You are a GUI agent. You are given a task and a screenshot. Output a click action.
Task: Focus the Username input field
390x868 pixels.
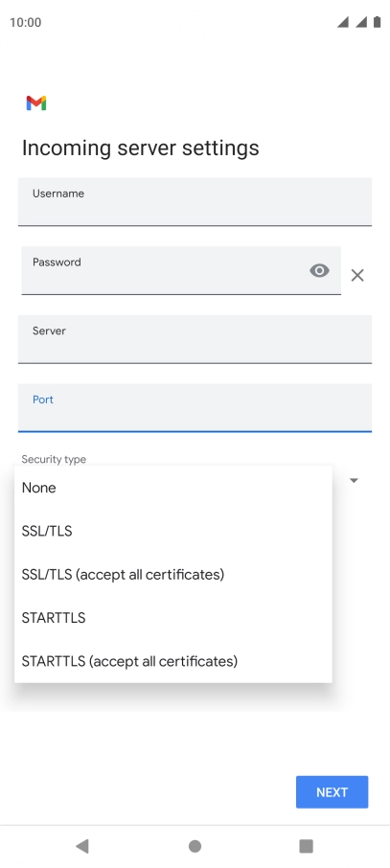pyautogui.click(x=195, y=201)
